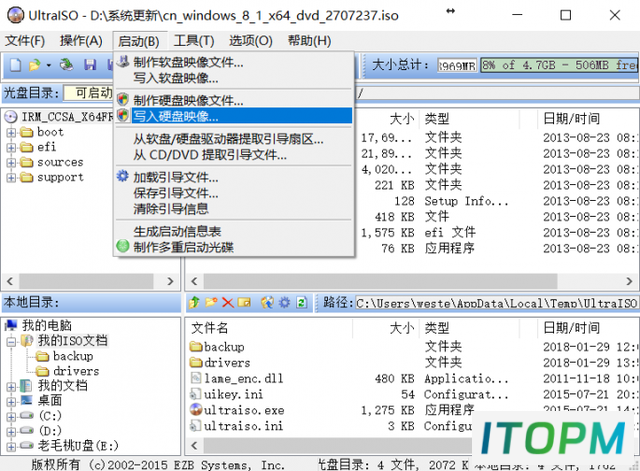Click right arrow of disc file list scrollbar
Viewport: 640px width, 471px height.
(629, 281)
